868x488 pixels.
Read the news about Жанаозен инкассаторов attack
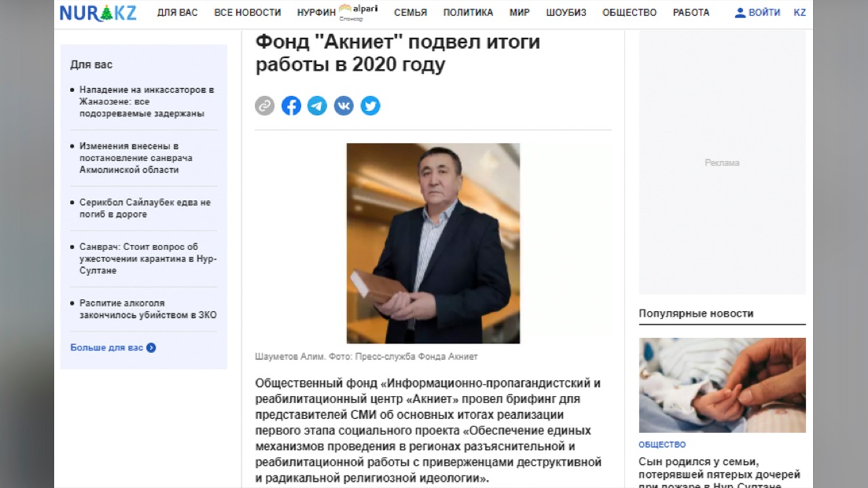pos(147,102)
